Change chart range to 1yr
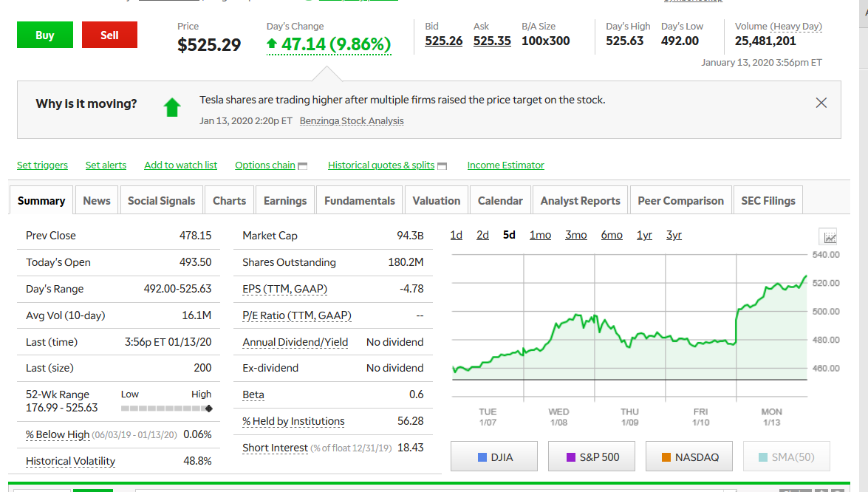This screenshot has width=868, height=492. tap(644, 235)
